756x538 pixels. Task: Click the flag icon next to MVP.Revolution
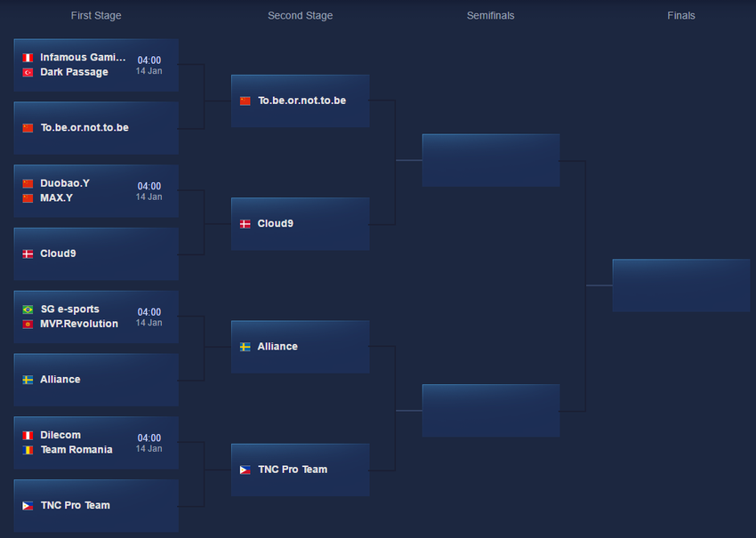tap(28, 325)
